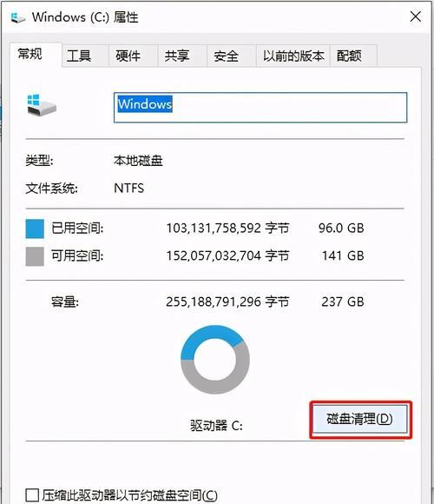The image size is (434, 504).
Task: Click the 96.0 GB used space value
Action: pyautogui.click(x=341, y=229)
